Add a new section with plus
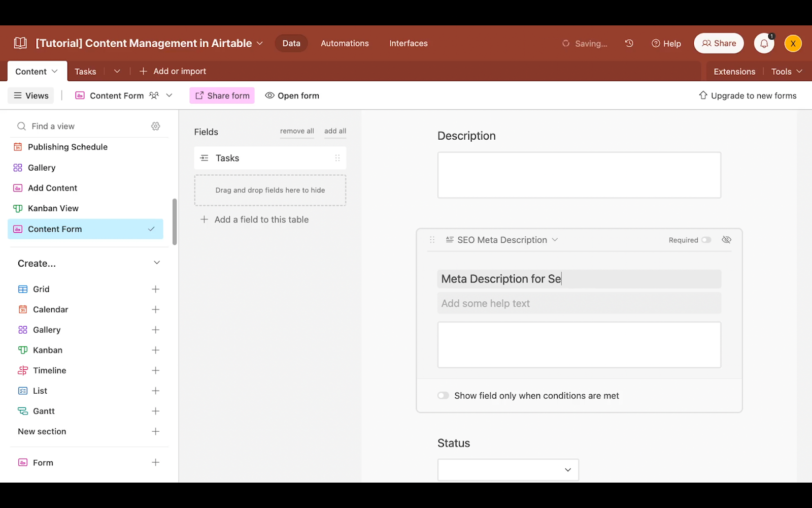This screenshot has width=812, height=508. tap(156, 431)
